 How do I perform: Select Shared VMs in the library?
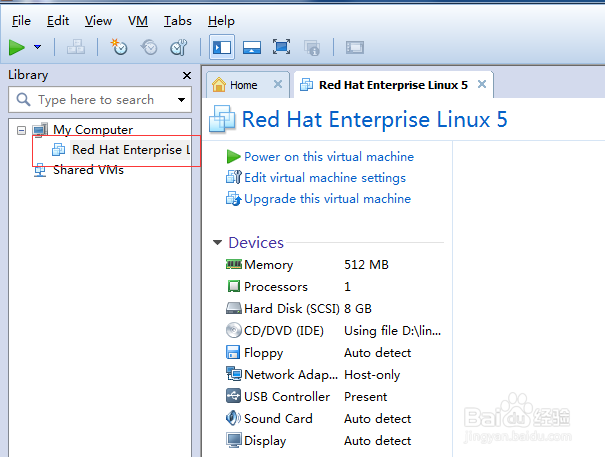88,170
